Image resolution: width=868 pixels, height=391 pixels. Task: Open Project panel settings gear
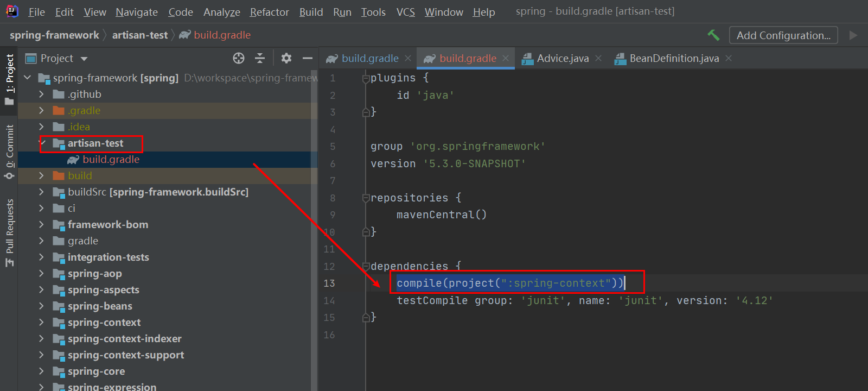pos(286,58)
